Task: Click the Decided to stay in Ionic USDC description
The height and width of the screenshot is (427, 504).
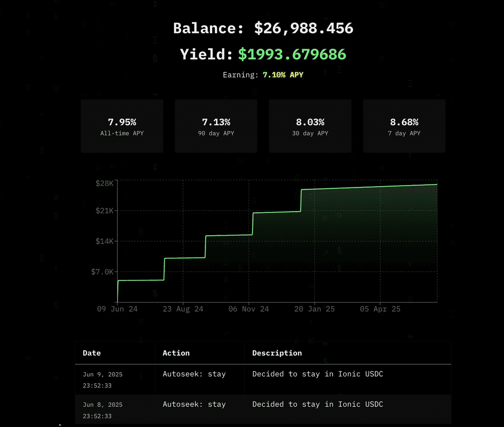Action: tap(317, 374)
